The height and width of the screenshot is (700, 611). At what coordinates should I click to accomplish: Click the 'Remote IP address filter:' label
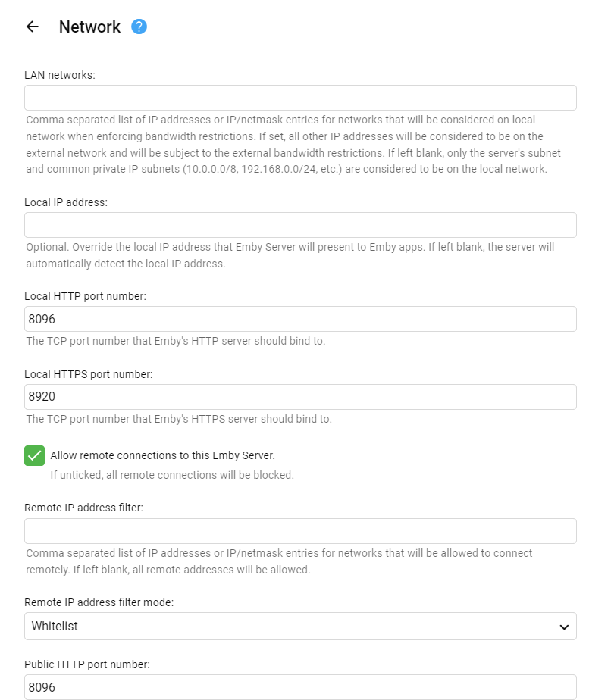click(x=83, y=507)
